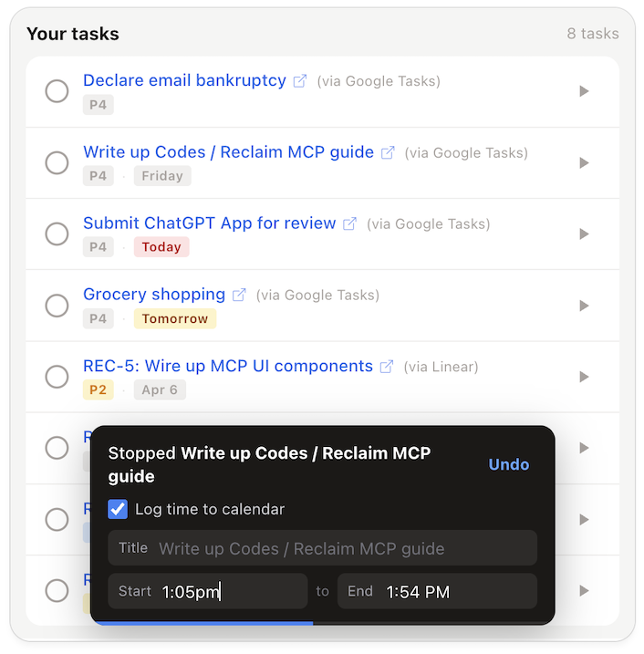
Task: Click the blue countdown progress bar
Action: coord(203,623)
